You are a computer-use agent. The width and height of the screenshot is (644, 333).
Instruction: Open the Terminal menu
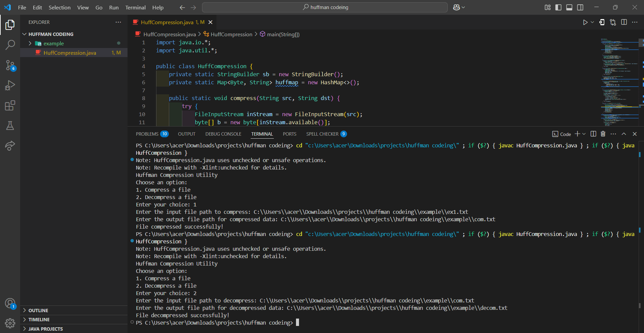(x=136, y=7)
